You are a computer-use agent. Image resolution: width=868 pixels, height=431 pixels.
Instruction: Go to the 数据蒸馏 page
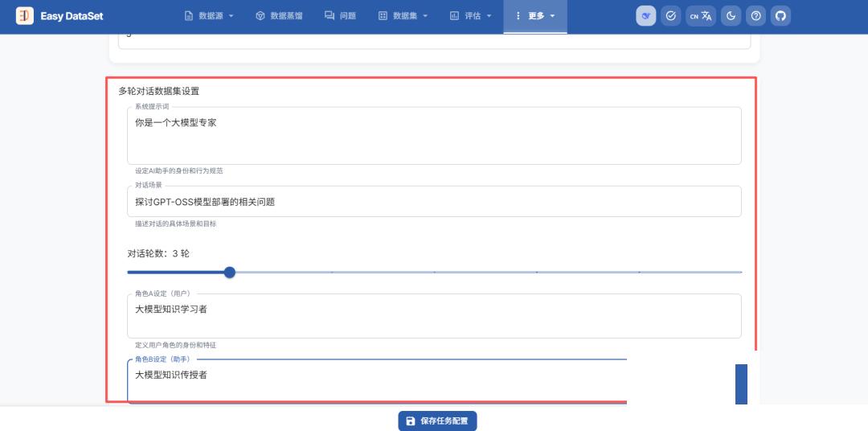pos(279,16)
